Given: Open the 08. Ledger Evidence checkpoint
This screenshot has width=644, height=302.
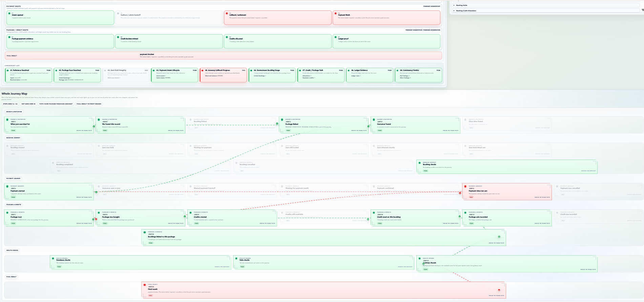Looking at the screenshot, I should point(370,75).
